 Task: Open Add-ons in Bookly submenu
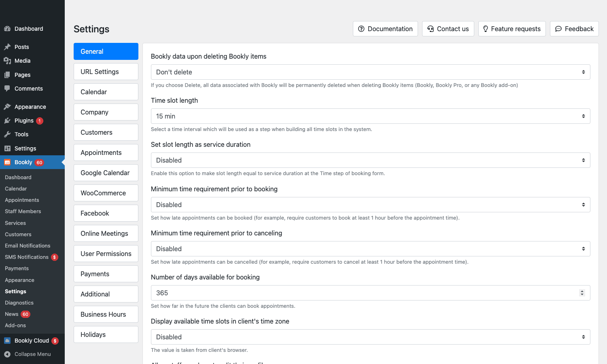pos(15,325)
